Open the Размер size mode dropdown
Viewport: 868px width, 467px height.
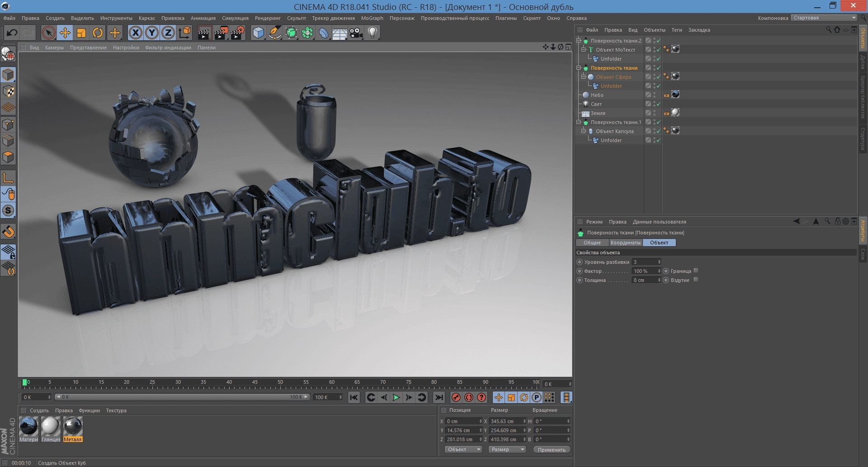tap(507, 449)
